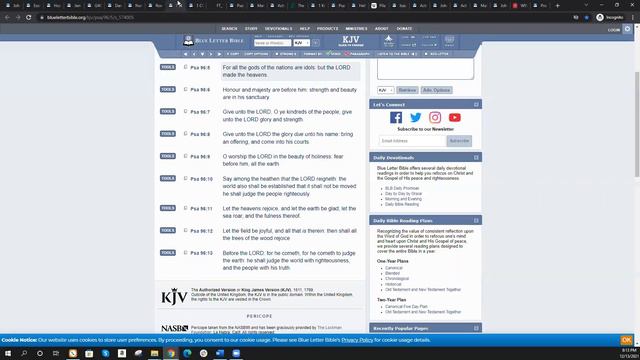This screenshot has height=360, width=640.
Task: Tick the checkbox for Psa 96:13
Action: [186, 253]
